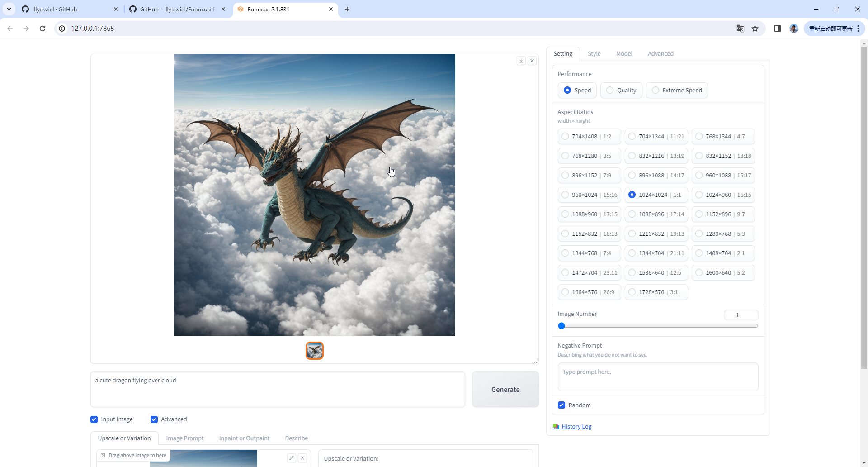Disable the Input Image checkbox
868x467 pixels.
coord(94,419)
